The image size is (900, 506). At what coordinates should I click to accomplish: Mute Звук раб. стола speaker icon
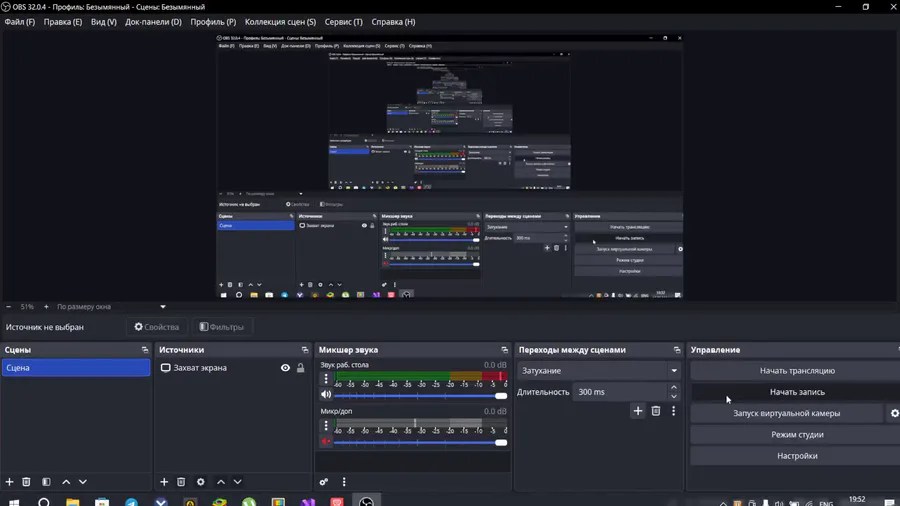(x=326, y=395)
